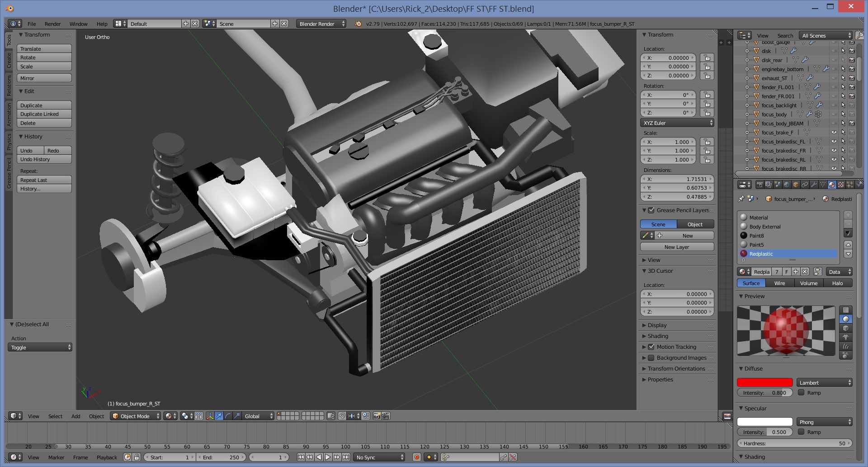The height and width of the screenshot is (467, 868).
Task: Move the material slot up
Action: tap(848, 245)
